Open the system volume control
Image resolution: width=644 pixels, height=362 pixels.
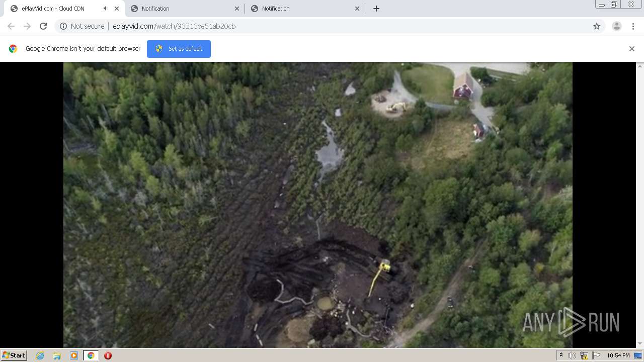(572, 355)
